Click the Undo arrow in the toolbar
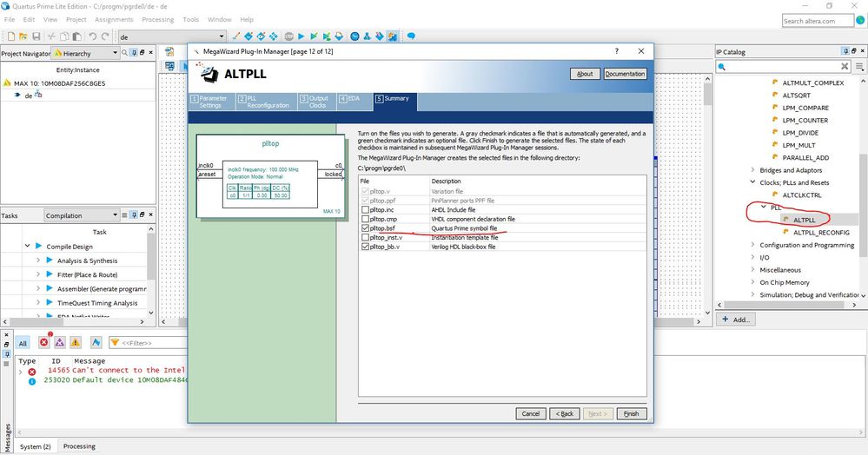 pyautogui.click(x=92, y=36)
